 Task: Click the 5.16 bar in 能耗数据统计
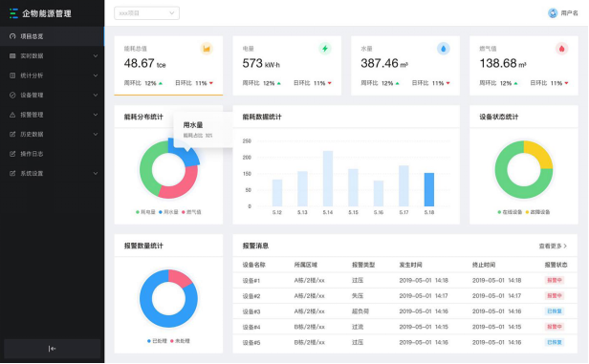pyautogui.click(x=379, y=194)
